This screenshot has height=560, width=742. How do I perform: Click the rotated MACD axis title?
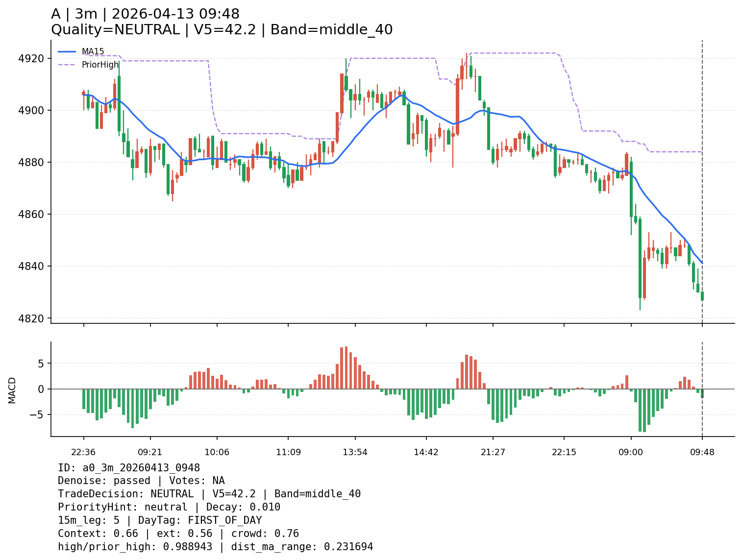coord(12,390)
